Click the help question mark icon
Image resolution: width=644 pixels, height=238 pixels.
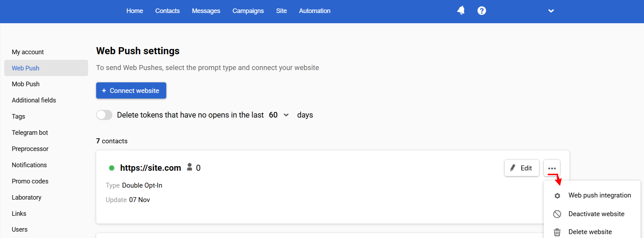point(481,11)
